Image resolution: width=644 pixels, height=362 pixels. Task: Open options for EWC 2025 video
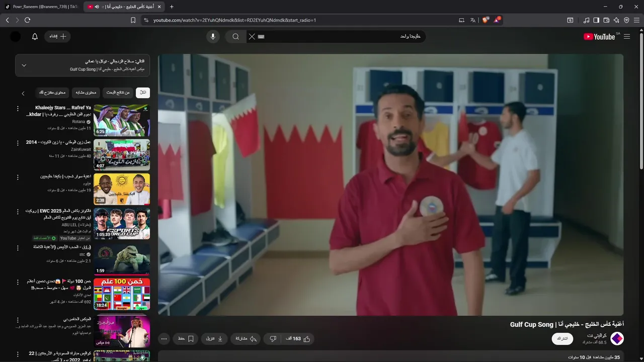coord(18,212)
